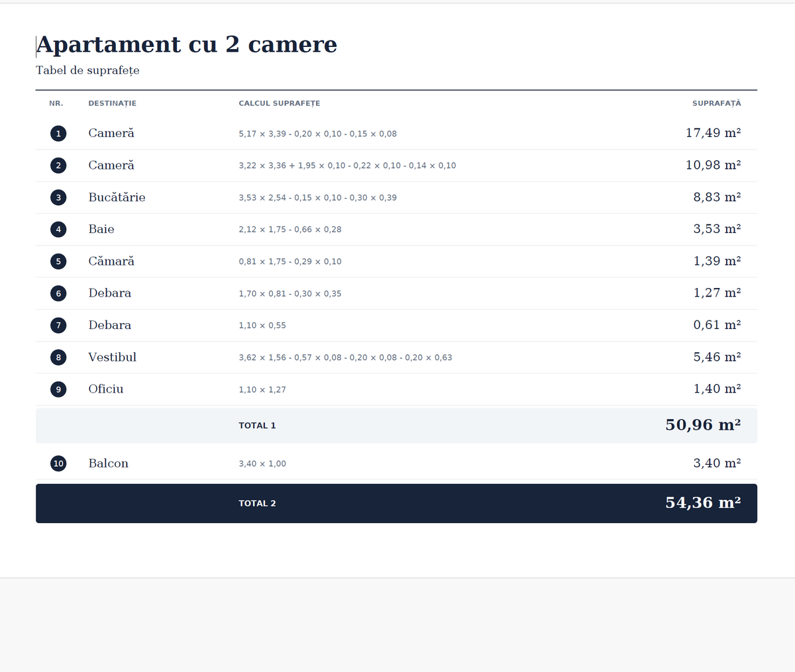795x672 pixels.
Task: Click "Cameră" in the 10,98 m² row
Action: (111, 165)
